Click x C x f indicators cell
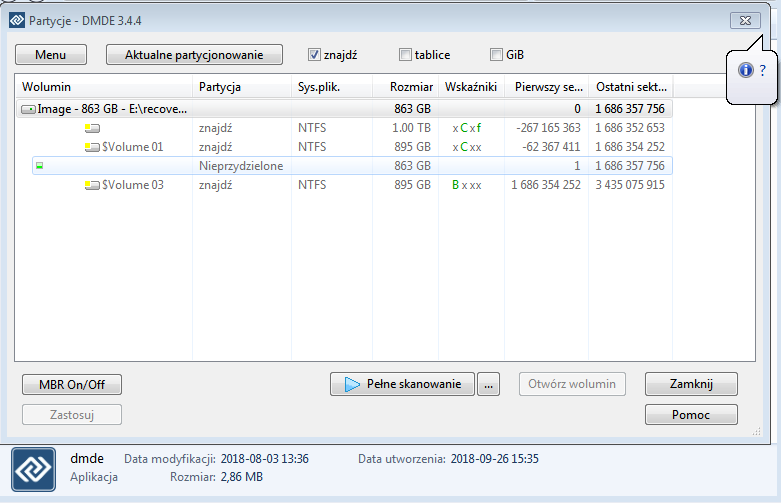This screenshot has width=781, height=503. [467, 128]
